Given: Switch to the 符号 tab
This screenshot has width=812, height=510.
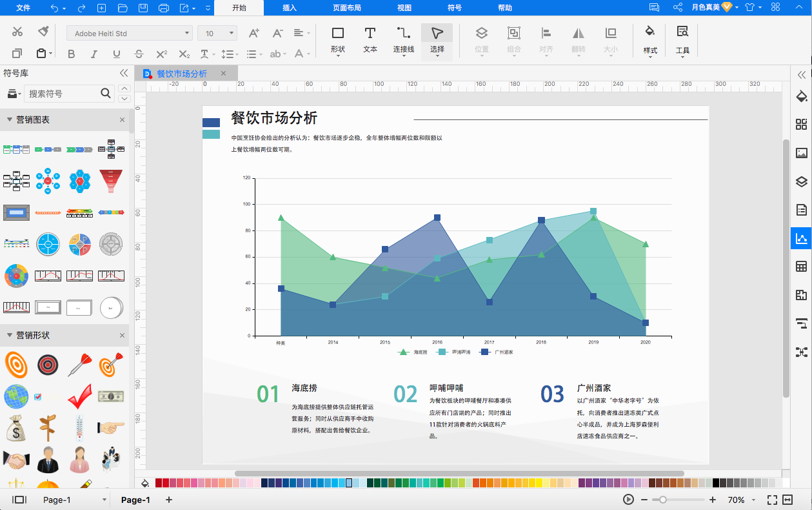Looking at the screenshot, I should 455,8.
